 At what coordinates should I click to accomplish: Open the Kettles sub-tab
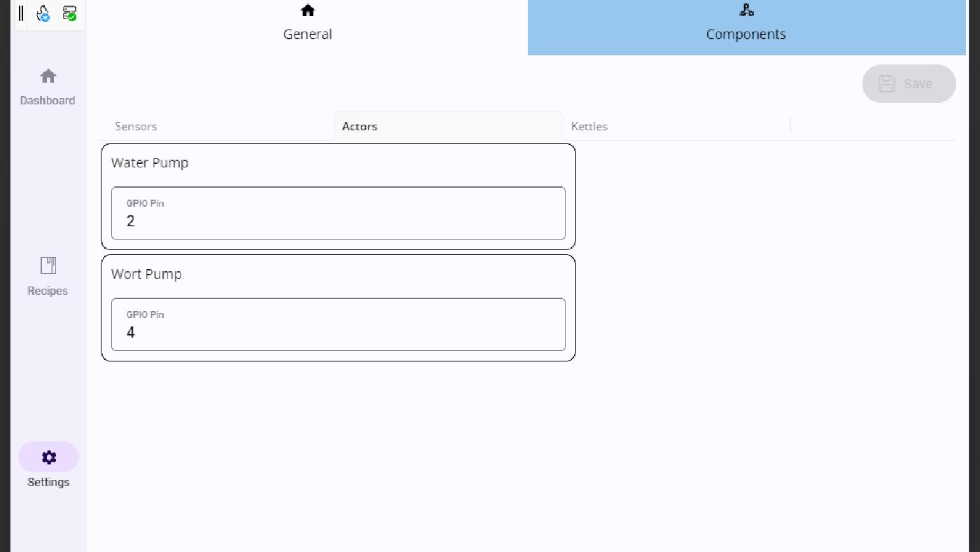(589, 127)
